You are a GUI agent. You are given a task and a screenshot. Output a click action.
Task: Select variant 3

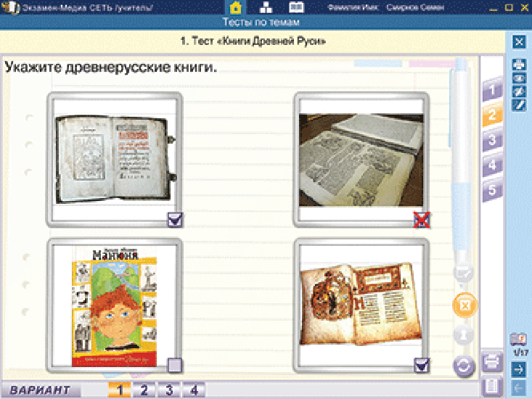(169, 390)
